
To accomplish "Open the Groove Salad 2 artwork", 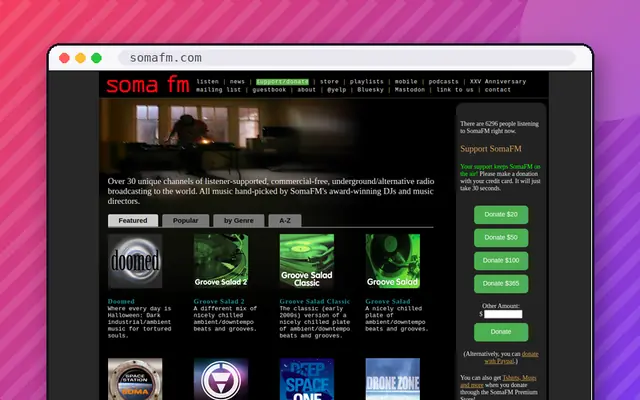I will tap(221, 261).
